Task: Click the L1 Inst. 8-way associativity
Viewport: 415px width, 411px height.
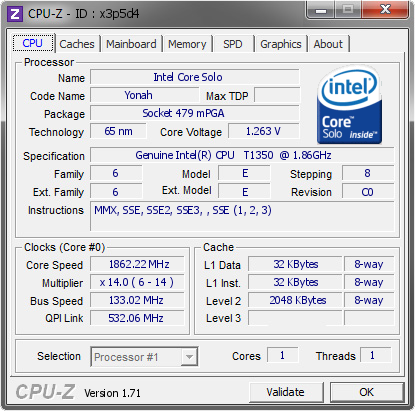Action: coord(369,282)
